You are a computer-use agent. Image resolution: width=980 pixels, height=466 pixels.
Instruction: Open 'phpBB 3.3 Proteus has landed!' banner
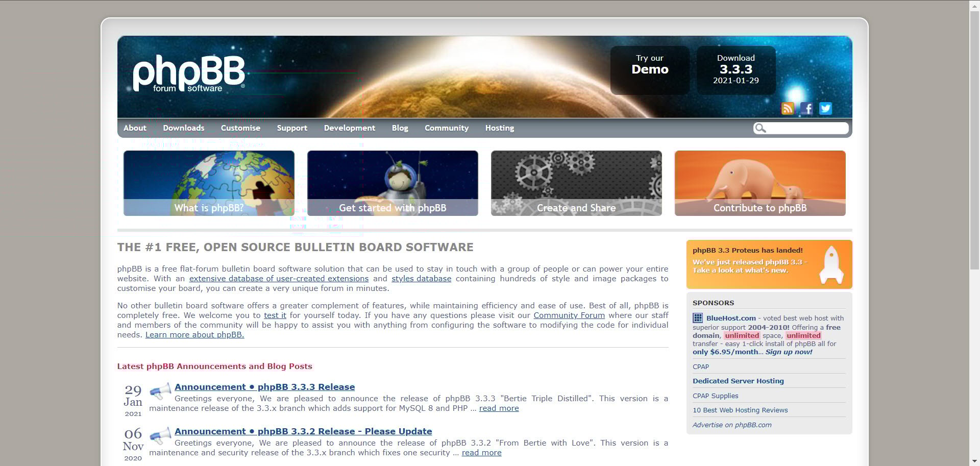[769, 264]
